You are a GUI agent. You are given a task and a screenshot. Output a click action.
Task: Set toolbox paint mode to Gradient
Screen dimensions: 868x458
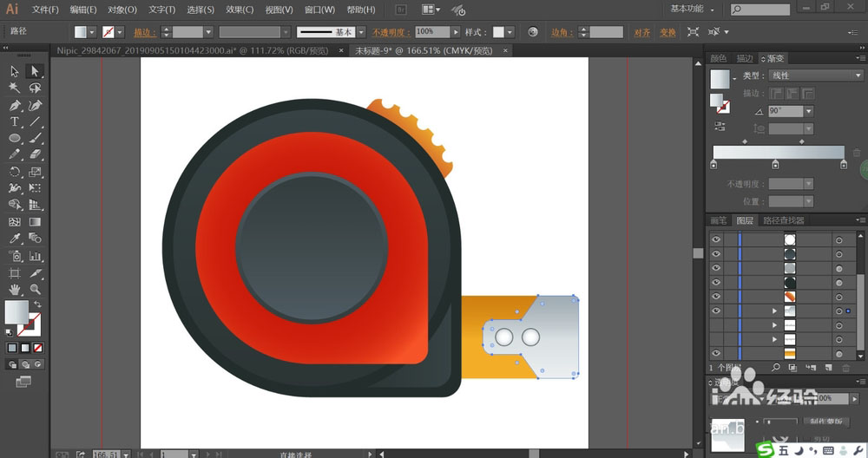click(x=25, y=348)
